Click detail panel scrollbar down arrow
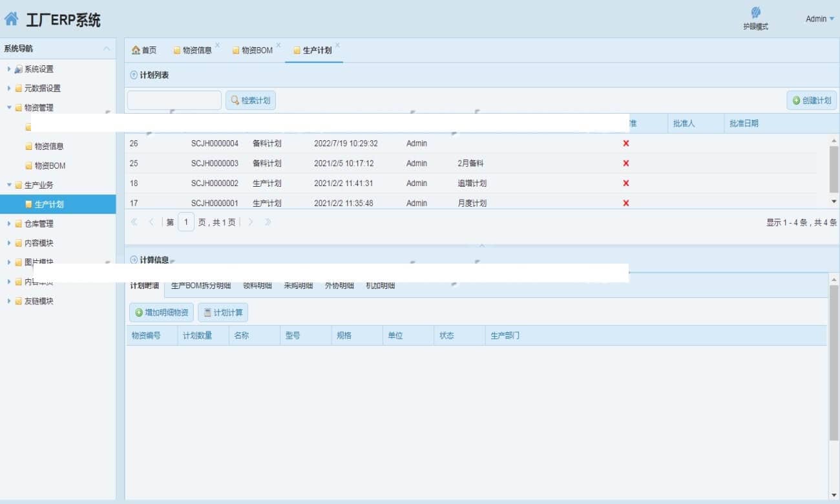The height and width of the screenshot is (504, 840). [834, 494]
